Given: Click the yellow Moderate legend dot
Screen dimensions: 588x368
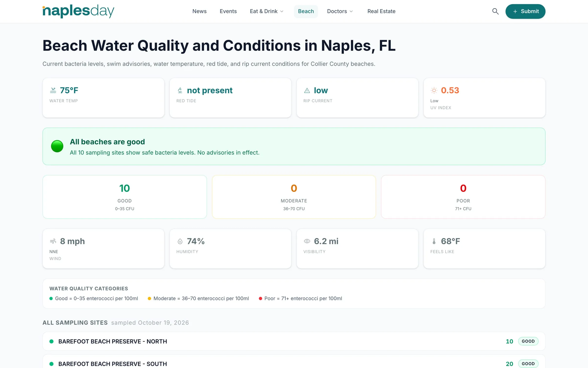Looking at the screenshot, I should tap(149, 299).
